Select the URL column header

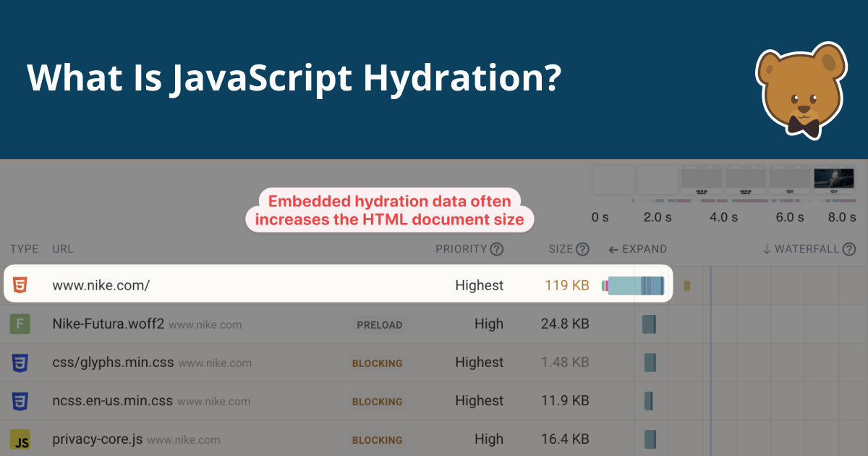(x=62, y=249)
